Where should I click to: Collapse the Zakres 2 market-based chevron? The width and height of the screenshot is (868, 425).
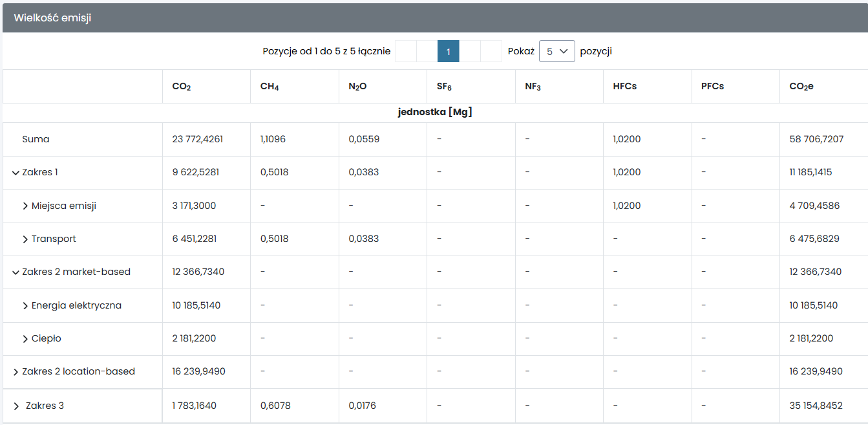(x=16, y=272)
